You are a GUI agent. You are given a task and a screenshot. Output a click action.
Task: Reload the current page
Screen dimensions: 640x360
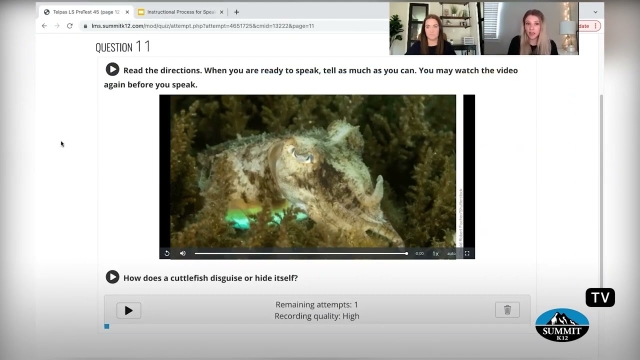coord(70,26)
